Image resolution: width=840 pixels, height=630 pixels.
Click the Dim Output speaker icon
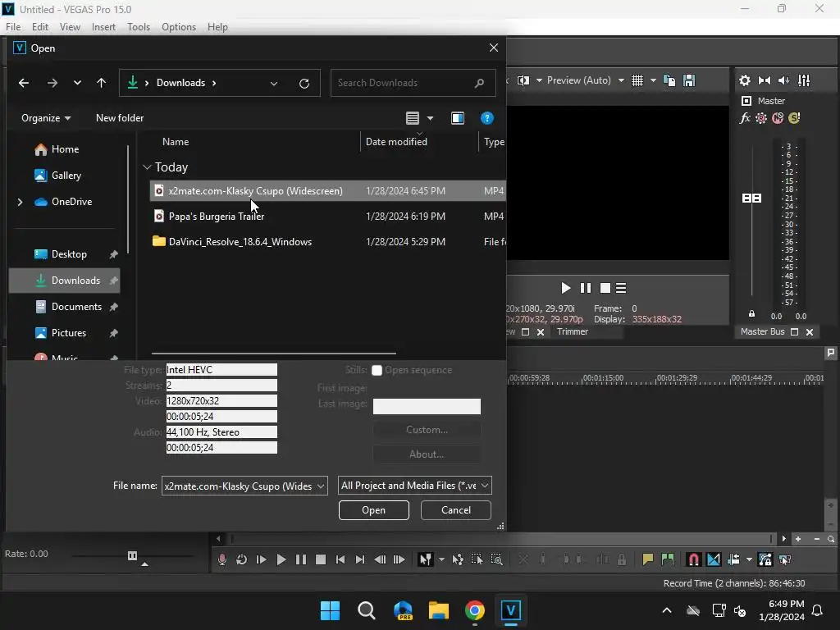[x=783, y=80]
